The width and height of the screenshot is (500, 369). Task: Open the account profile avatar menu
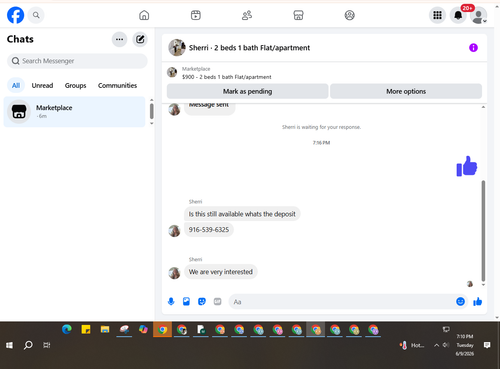click(x=479, y=15)
